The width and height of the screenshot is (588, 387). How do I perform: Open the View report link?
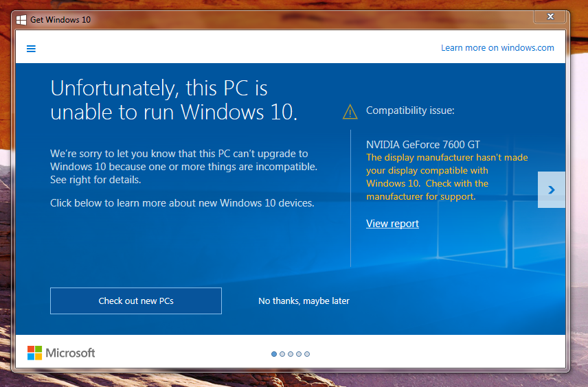click(x=392, y=224)
